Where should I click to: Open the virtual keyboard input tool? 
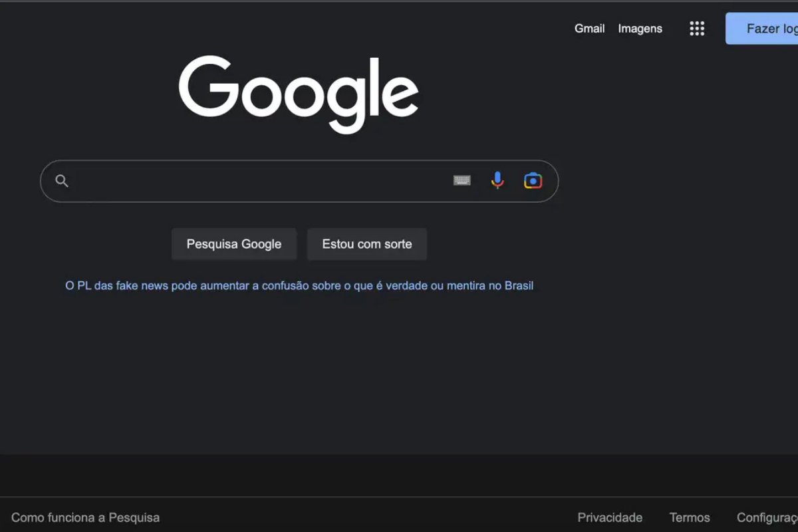[462, 180]
